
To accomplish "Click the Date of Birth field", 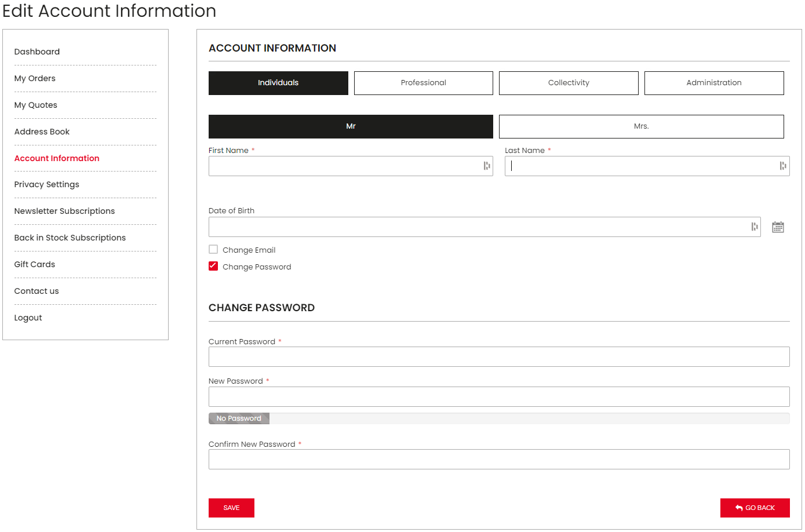I will [x=485, y=227].
